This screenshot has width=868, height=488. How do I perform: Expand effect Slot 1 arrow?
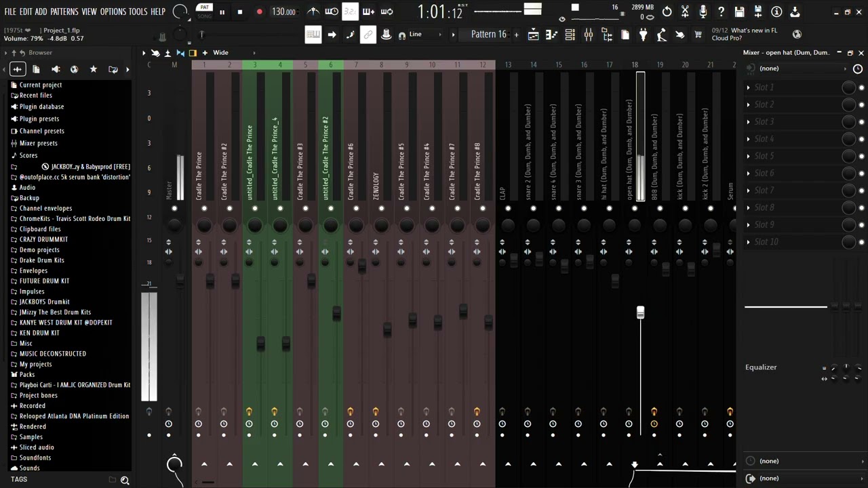(748, 87)
